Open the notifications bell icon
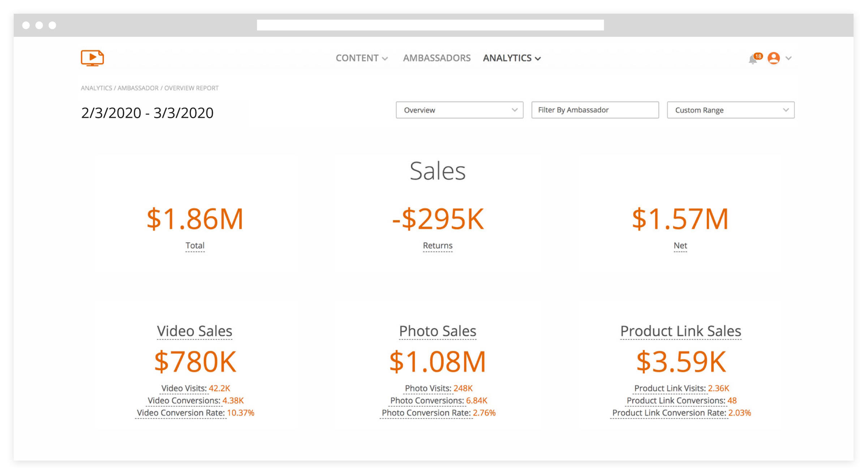 753,59
